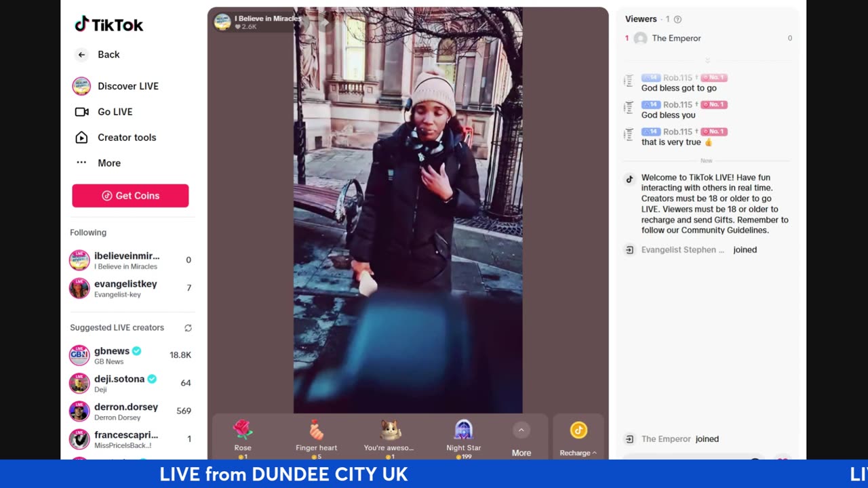The height and width of the screenshot is (488, 868).
Task: Open evangelistkey followed live channel
Action: [x=131, y=288]
